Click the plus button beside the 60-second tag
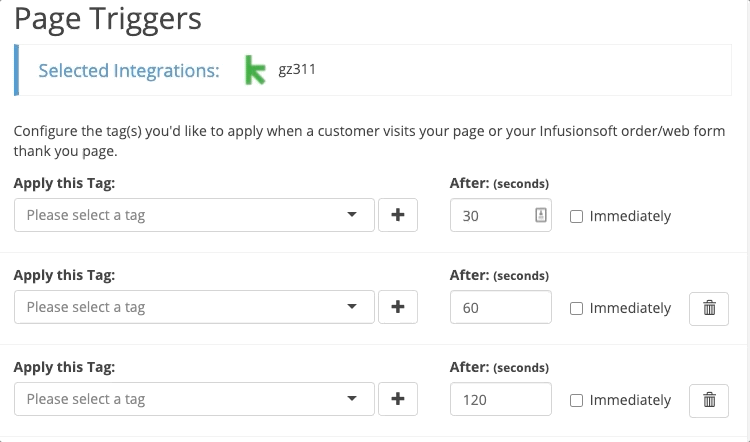Viewport: 750px width, 442px height. click(x=398, y=307)
